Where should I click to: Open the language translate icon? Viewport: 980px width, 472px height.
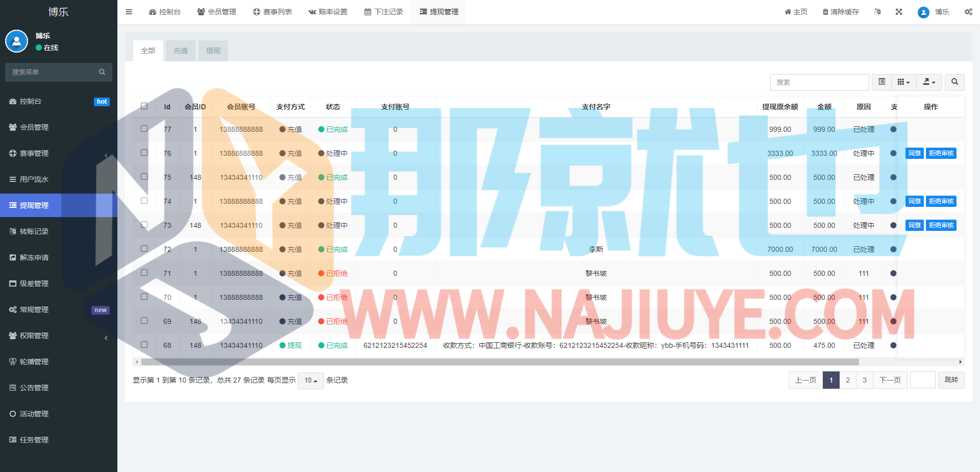(877, 12)
